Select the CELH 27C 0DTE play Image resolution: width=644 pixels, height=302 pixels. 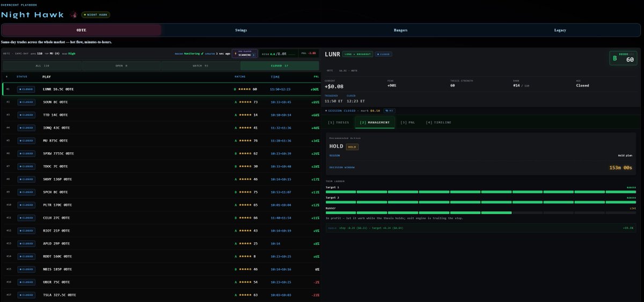tap(161, 218)
